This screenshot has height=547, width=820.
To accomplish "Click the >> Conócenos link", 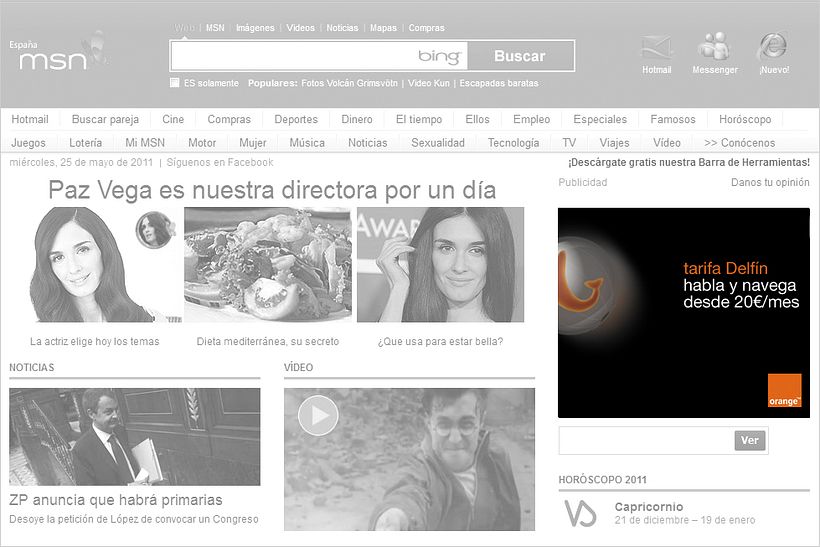I will pos(739,143).
